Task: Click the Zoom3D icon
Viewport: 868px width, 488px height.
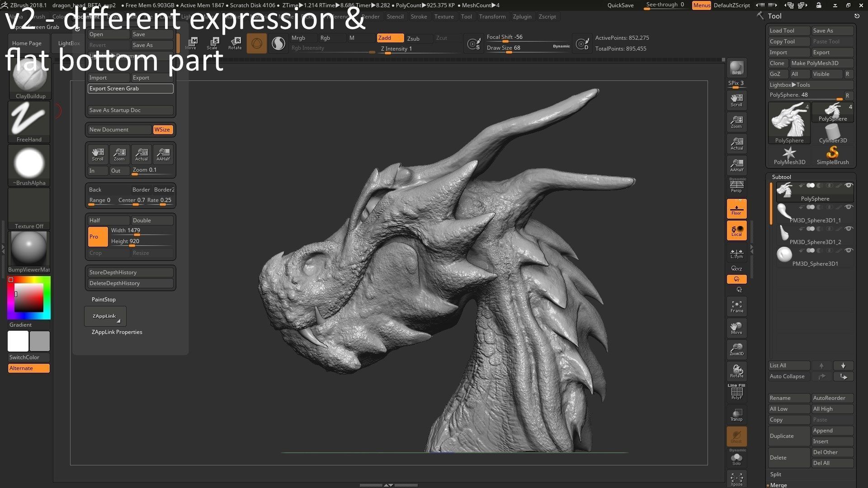Action: click(x=736, y=349)
